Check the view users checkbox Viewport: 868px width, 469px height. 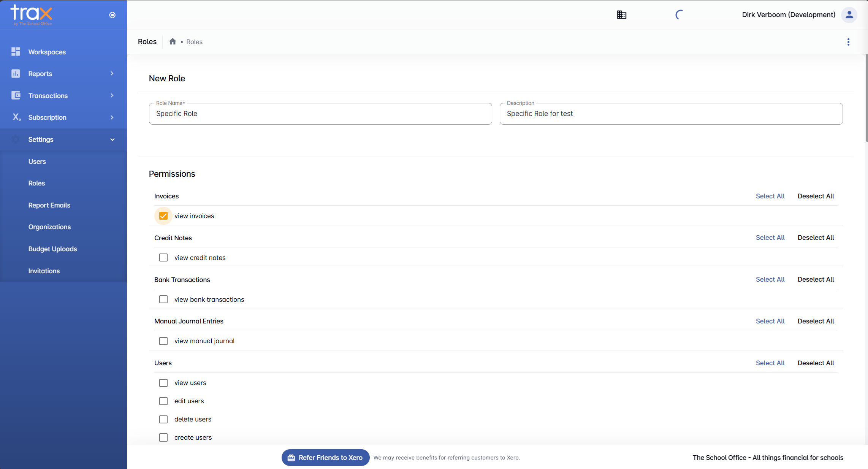(163, 383)
